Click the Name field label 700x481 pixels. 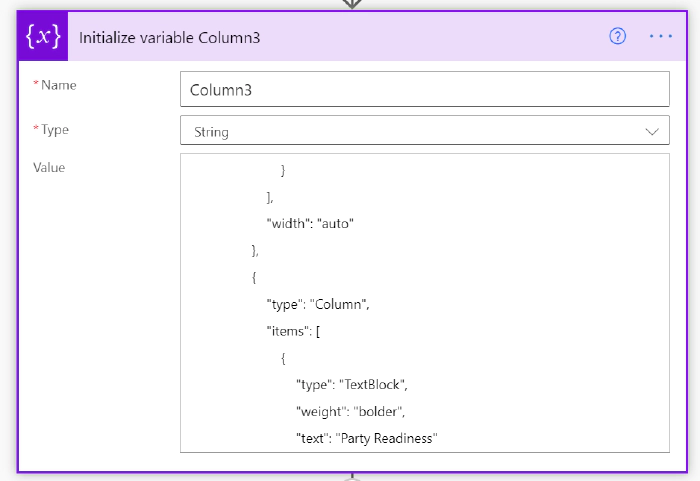58,85
